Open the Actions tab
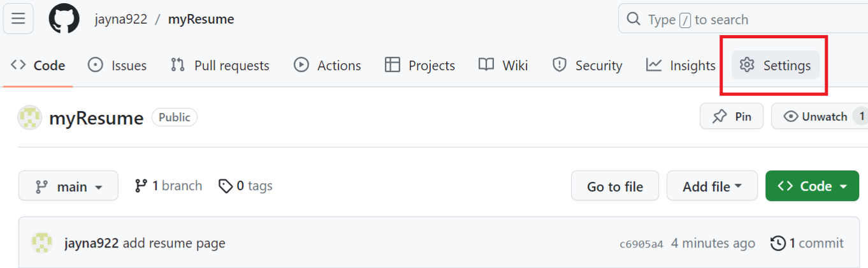The height and width of the screenshot is (268, 868). tap(328, 65)
